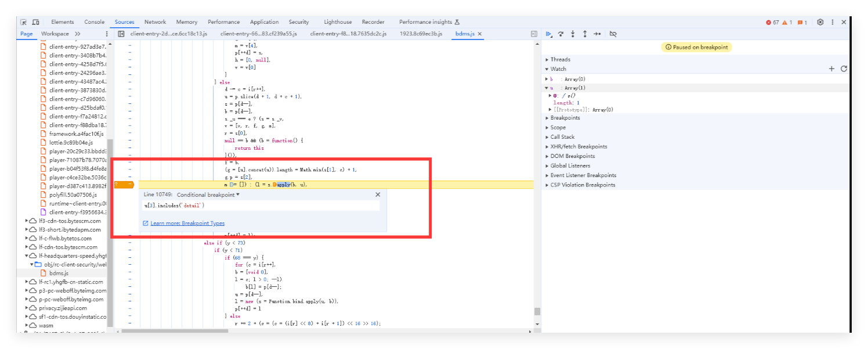Viewport: 868px width, 349px height.
Task: Expand the lf3-cdn-tos.bytescm.com domain node
Action: click(x=27, y=221)
